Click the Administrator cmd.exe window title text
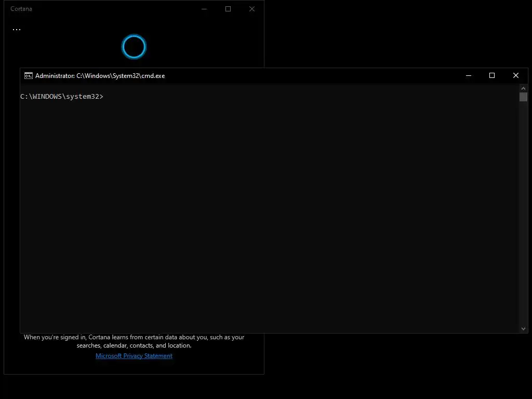Image resolution: width=532 pixels, height=399 pixels. tap(100, 76)
